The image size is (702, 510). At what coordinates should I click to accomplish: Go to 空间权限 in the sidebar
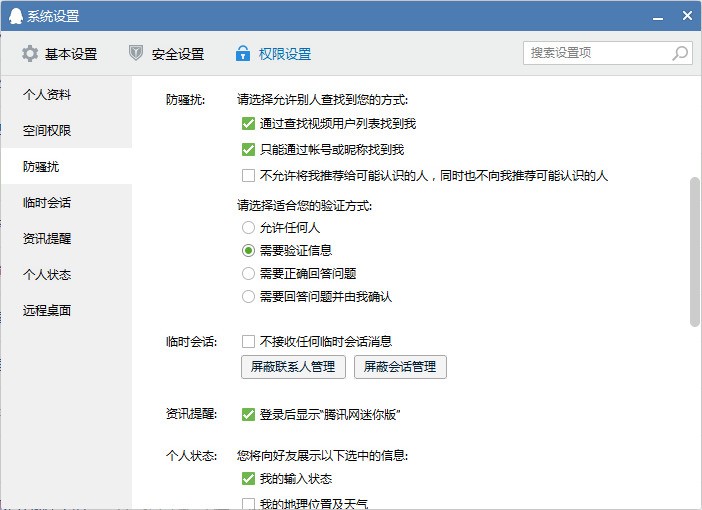[66, 130]
